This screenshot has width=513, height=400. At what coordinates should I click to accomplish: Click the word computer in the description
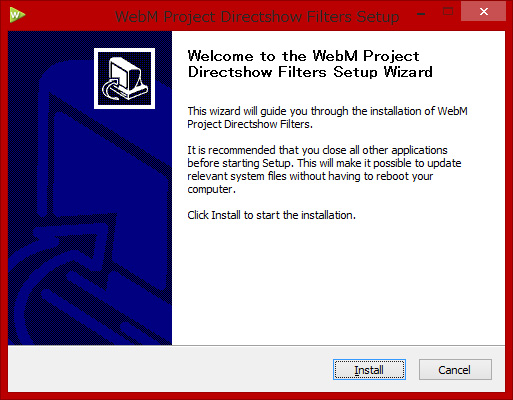point(210,189)
